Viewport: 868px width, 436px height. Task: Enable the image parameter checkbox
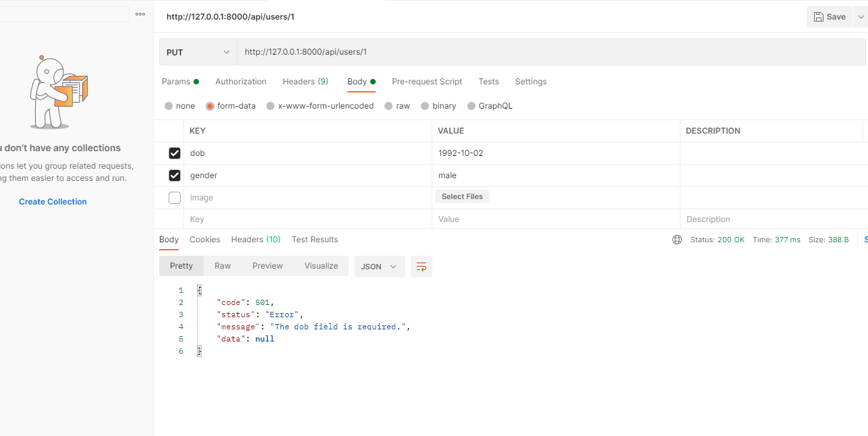pyautogui.click(x=175, y=198)
